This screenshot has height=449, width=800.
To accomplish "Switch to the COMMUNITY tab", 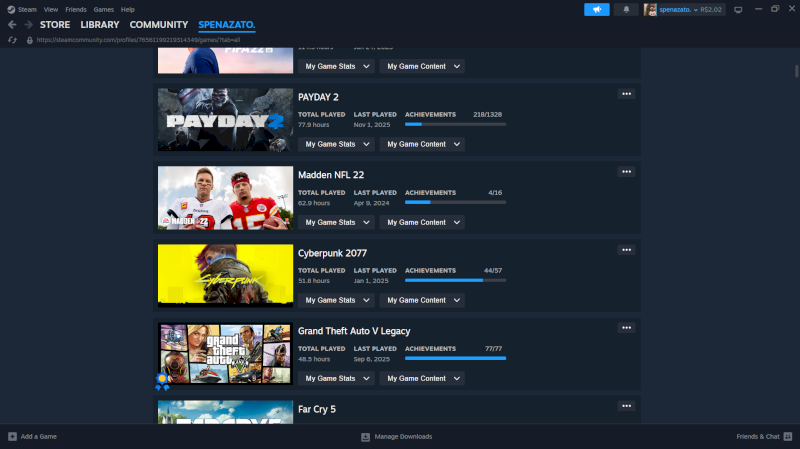I will [x=159, y=24].
